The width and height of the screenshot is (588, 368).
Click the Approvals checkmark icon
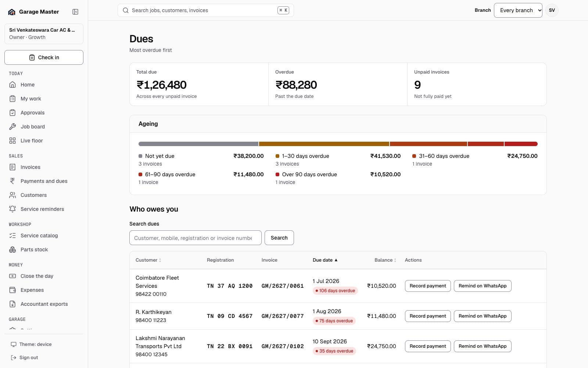click(12, 113)
